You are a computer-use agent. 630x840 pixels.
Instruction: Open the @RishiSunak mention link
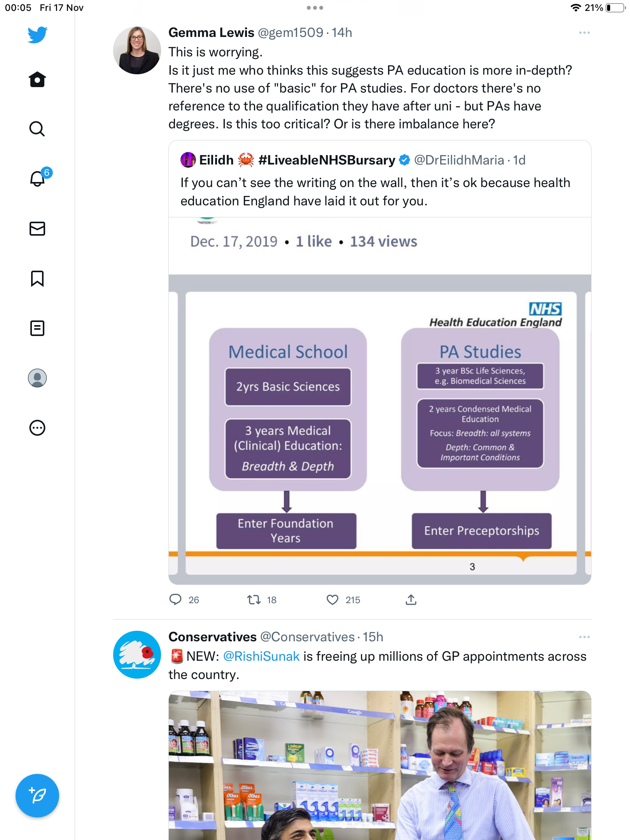tap(261, 656)
